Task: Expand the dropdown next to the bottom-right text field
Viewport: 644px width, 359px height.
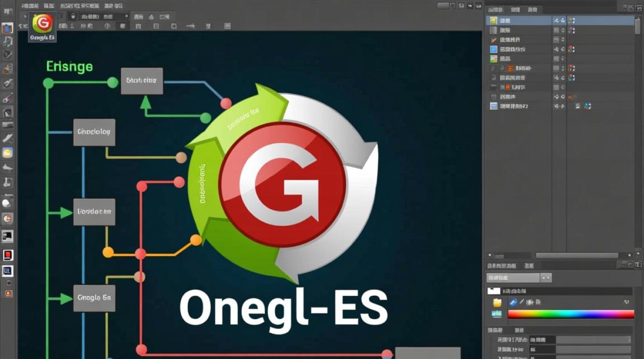Action: 546,278
